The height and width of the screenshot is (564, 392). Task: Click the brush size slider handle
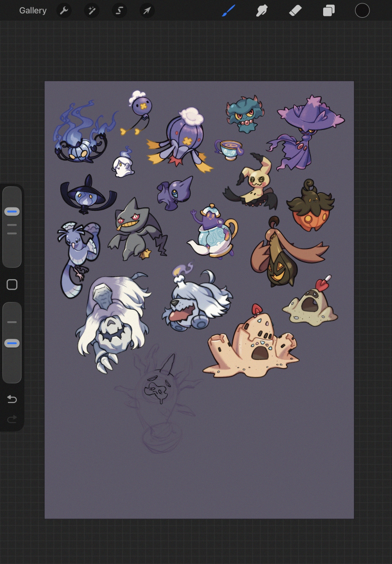12,212
